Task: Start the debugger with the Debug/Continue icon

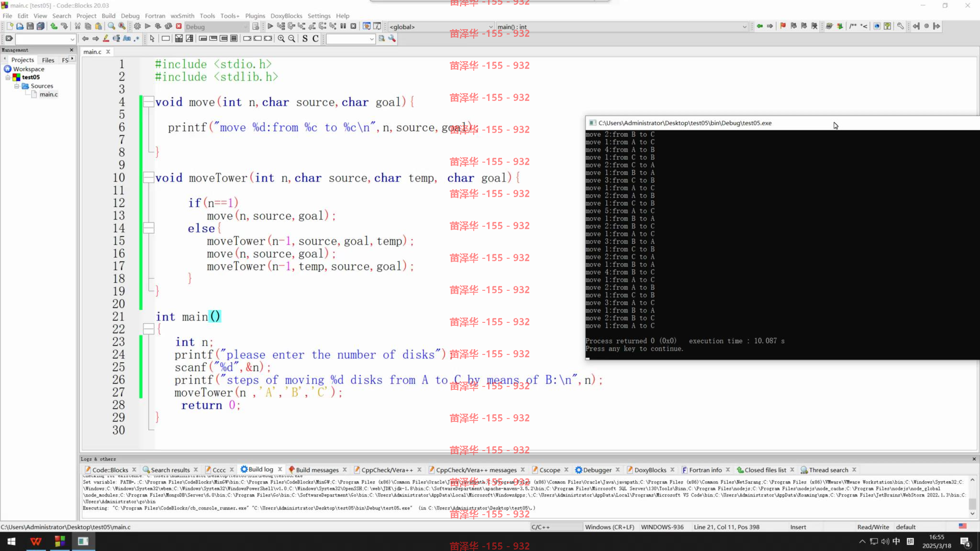Action: pyautogui.click(x=270, y=26)
